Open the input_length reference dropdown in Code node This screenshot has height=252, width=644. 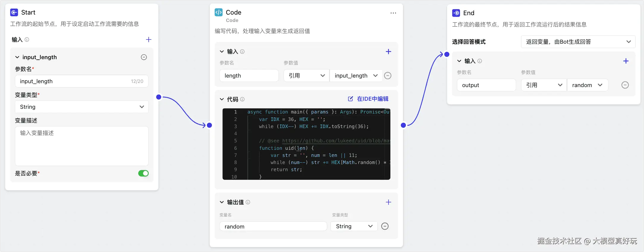pyautogui.click(x=356, y=76)
